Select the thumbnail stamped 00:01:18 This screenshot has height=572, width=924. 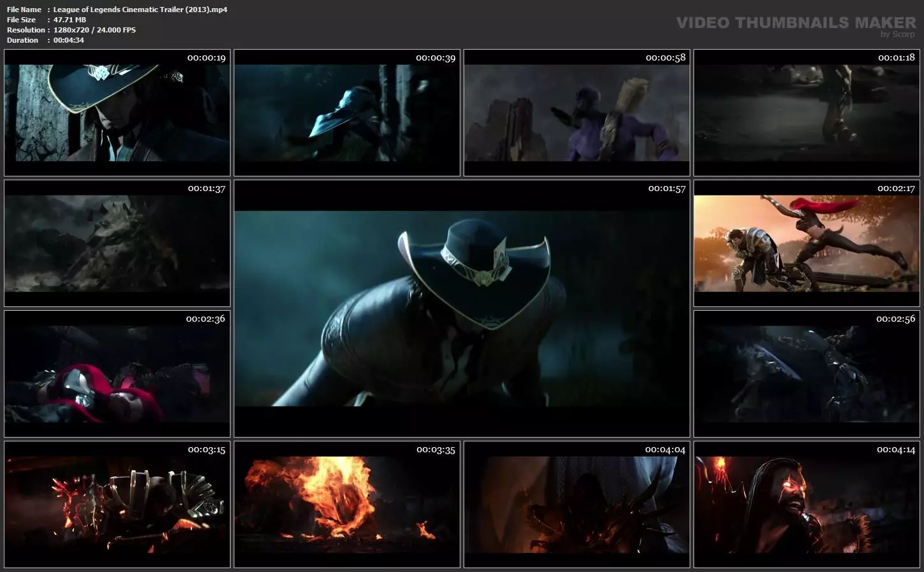click(807, 113)
